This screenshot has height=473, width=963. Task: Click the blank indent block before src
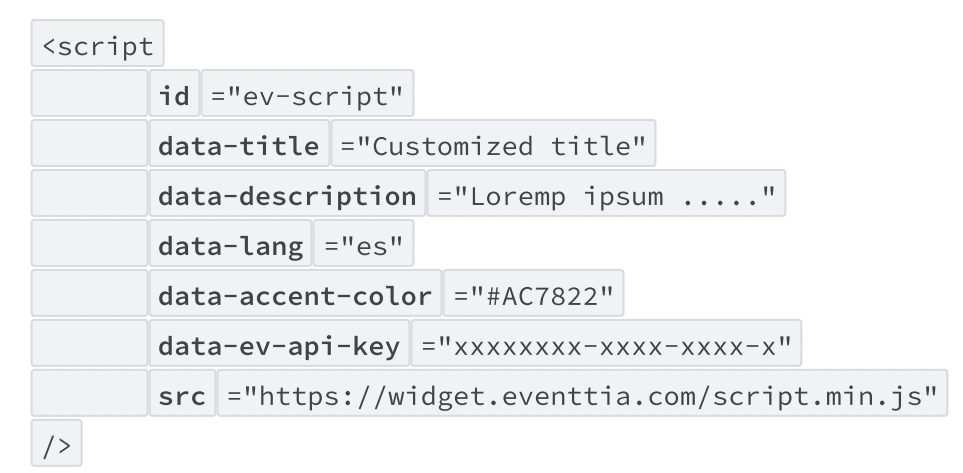pyautogui.click(x=89, y=397)
